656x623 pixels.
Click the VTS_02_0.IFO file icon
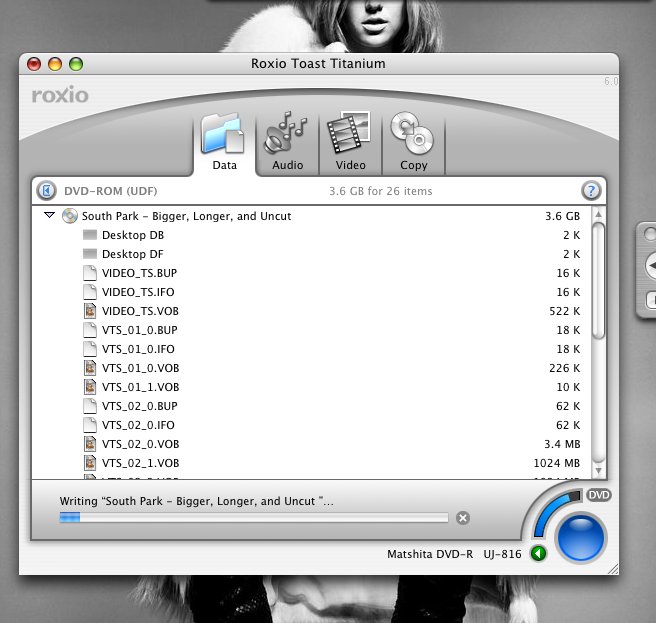90,425
